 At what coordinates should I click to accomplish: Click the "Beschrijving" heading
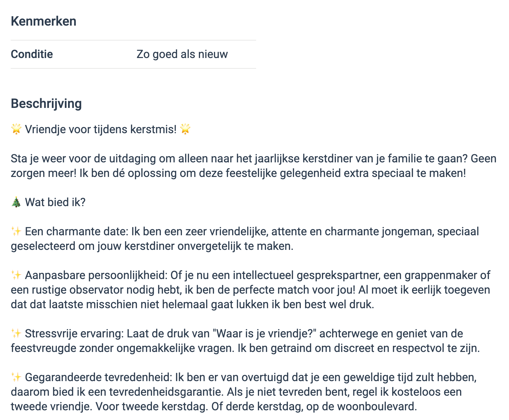[46, 104]
